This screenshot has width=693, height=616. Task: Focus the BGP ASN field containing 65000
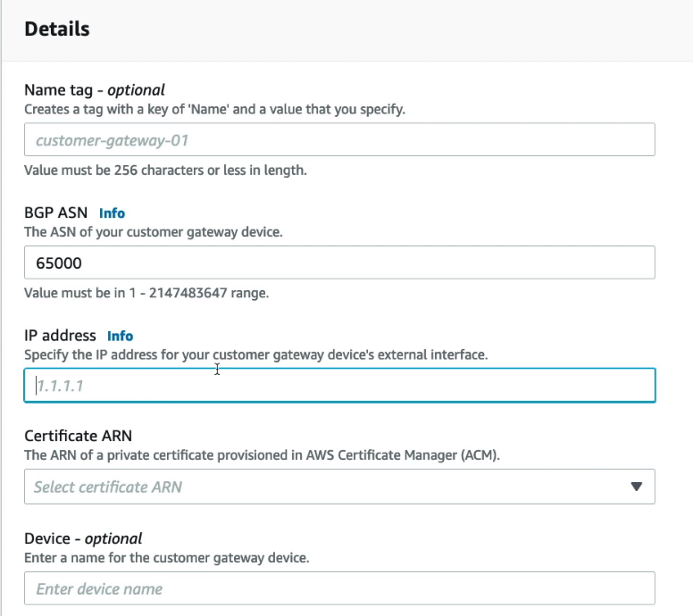click(x=339, y=263)
